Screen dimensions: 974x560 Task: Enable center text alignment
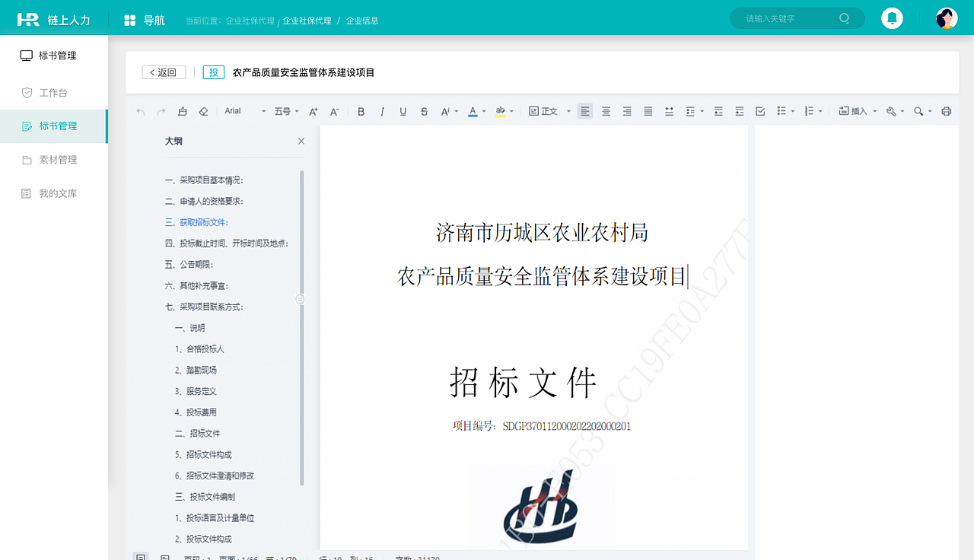click(x=606, y=110)
